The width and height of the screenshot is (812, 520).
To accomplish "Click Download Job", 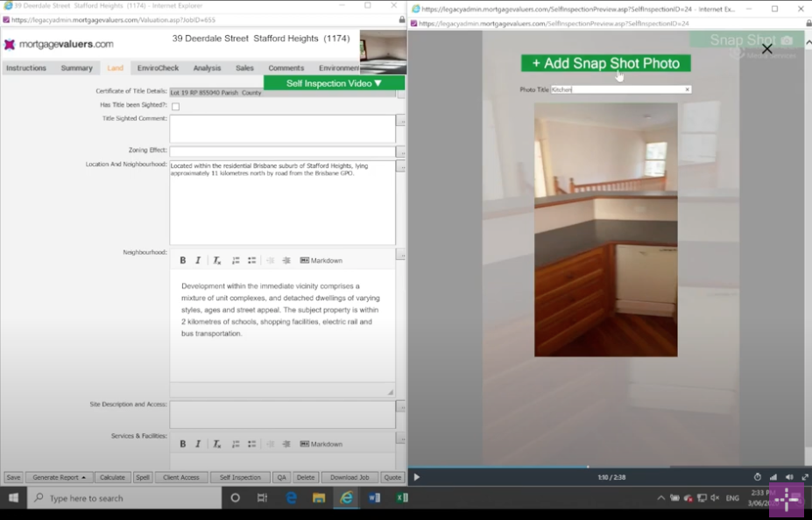I will [x=350, y=477].
